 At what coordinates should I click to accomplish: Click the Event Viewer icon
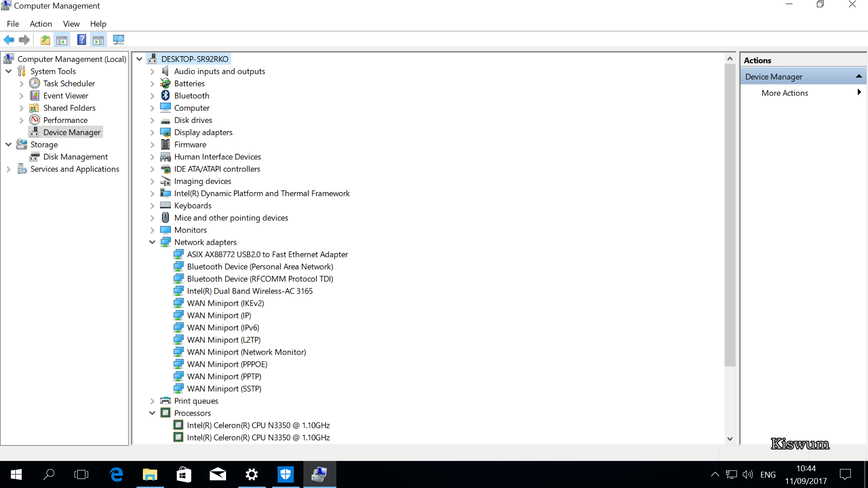click(x=35, y=95)
